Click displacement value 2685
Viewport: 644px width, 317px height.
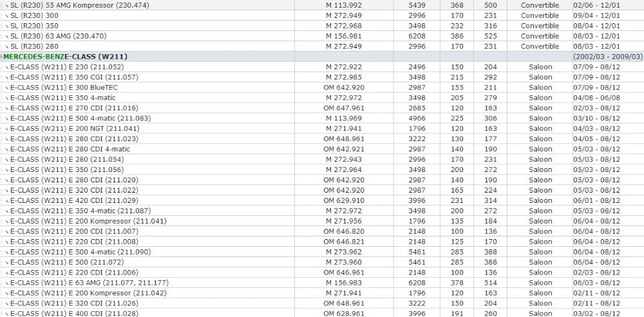click(417, 108)
